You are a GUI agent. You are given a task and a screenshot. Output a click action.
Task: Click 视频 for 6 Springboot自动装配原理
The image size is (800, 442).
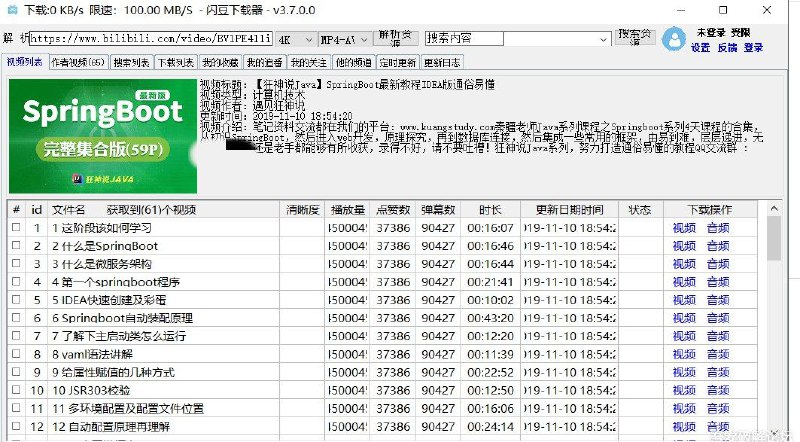coord(684,318)
